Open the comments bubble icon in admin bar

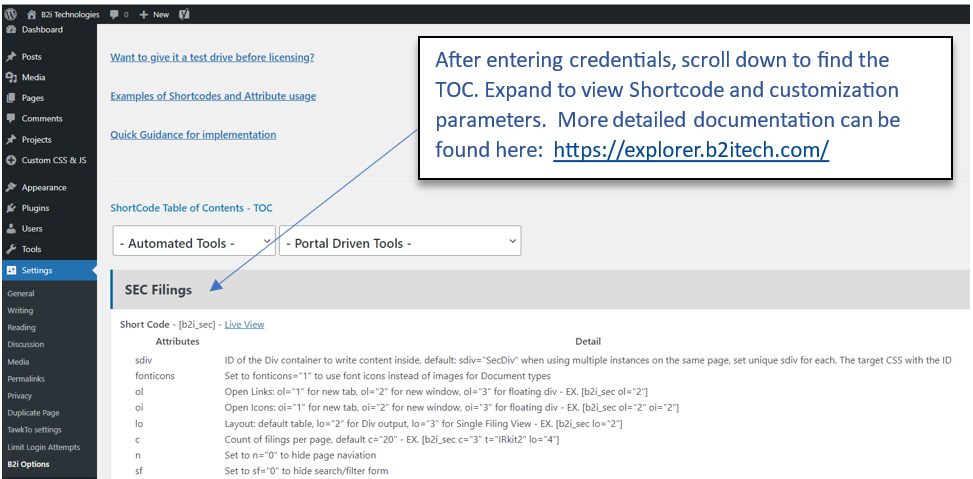tap(114, 14)
